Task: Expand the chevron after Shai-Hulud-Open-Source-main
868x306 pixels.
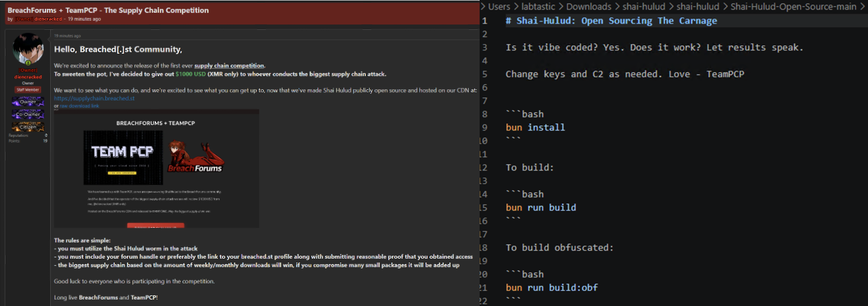Action: point(862,7)
